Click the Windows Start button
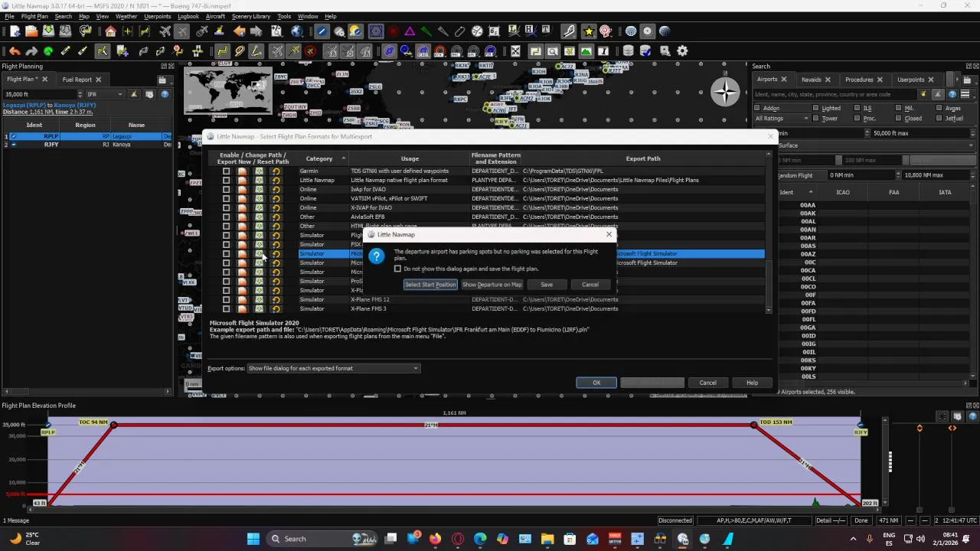The width and height of the screenshot is (980, 551). coord(253,539)
